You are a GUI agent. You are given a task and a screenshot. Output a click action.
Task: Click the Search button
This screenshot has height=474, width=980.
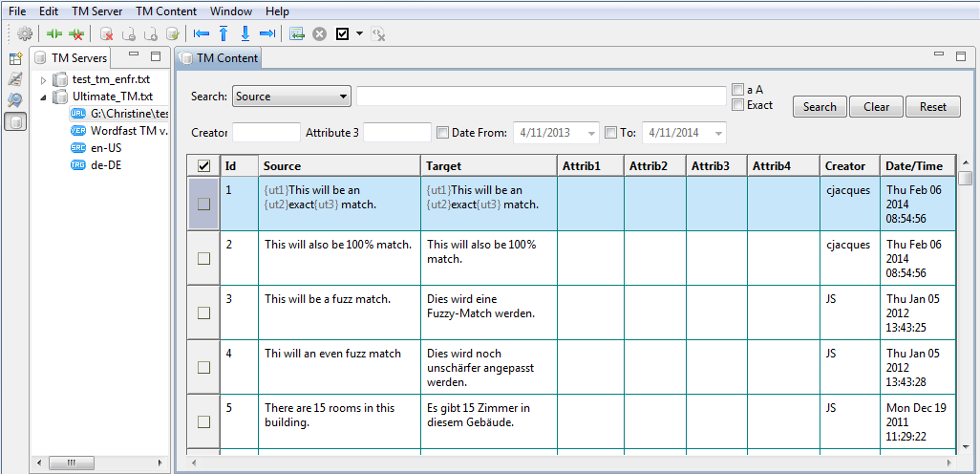click(x=820, y=107)
